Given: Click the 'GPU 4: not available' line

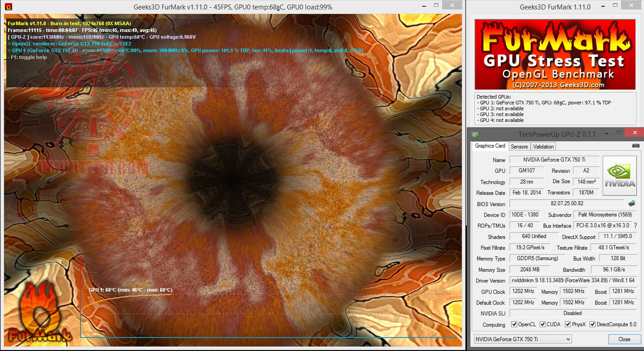Looking at the screenshot, I should 500,120.
